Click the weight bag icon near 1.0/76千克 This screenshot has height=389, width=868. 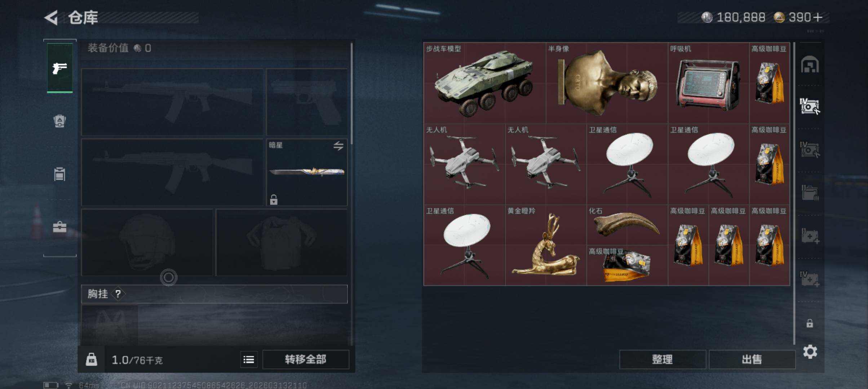click(x=91, y=359)
